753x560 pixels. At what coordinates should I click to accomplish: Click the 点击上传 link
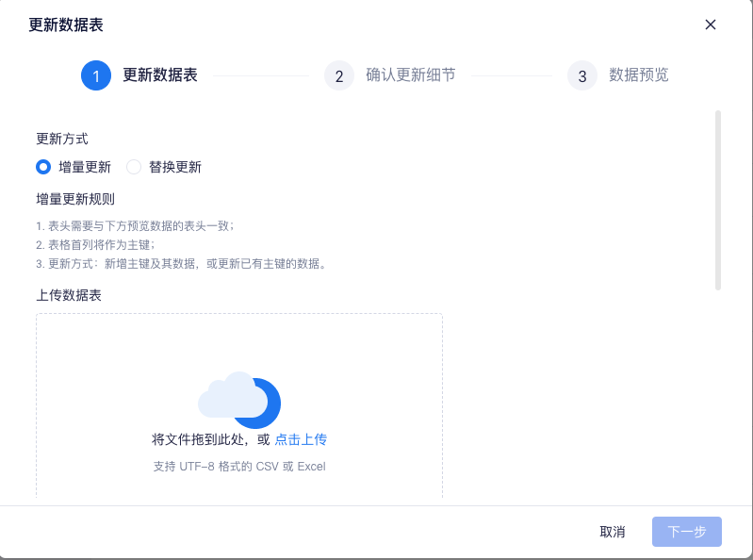click(301, 439)
